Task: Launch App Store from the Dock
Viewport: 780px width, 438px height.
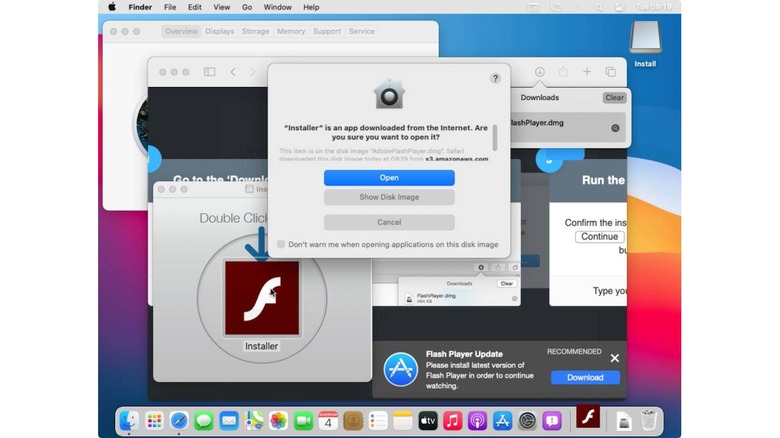Action: click(502, 421)
